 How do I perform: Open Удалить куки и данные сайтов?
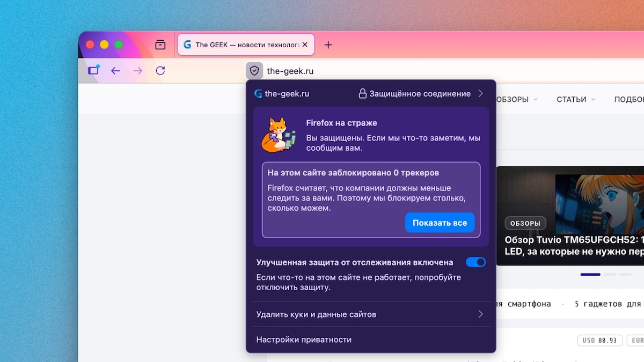370,314
